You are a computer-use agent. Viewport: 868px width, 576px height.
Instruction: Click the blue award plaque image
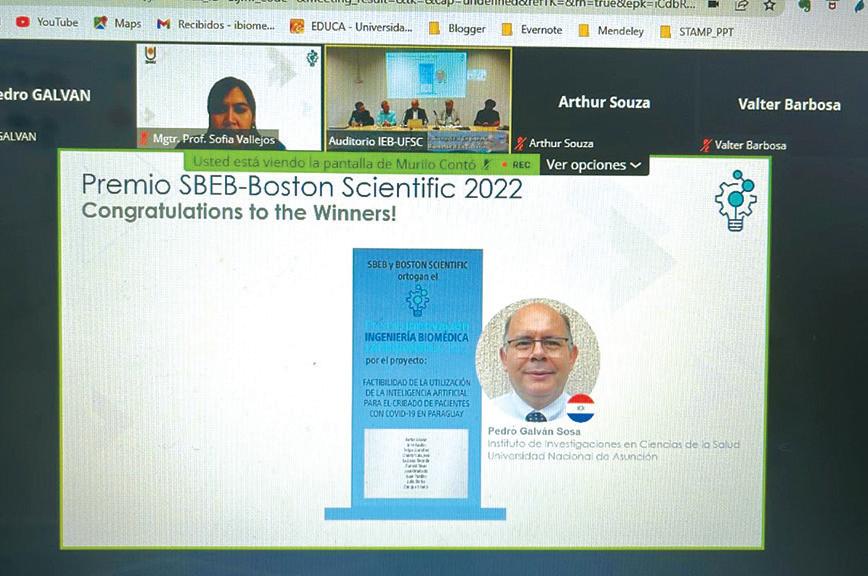coord(417,383)
